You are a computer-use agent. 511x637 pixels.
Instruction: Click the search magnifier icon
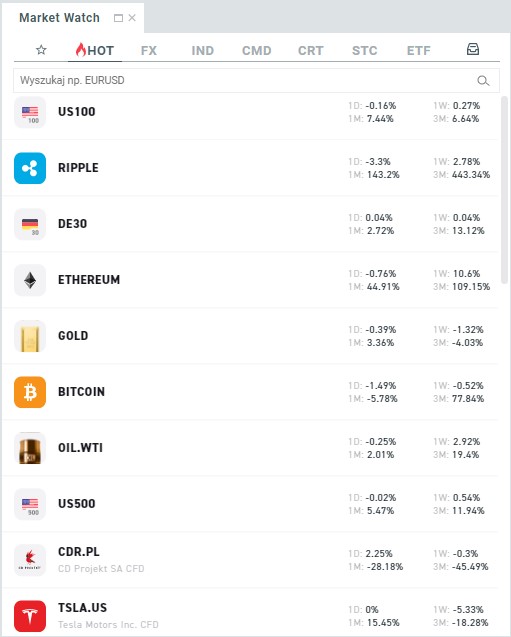point(483,80)
